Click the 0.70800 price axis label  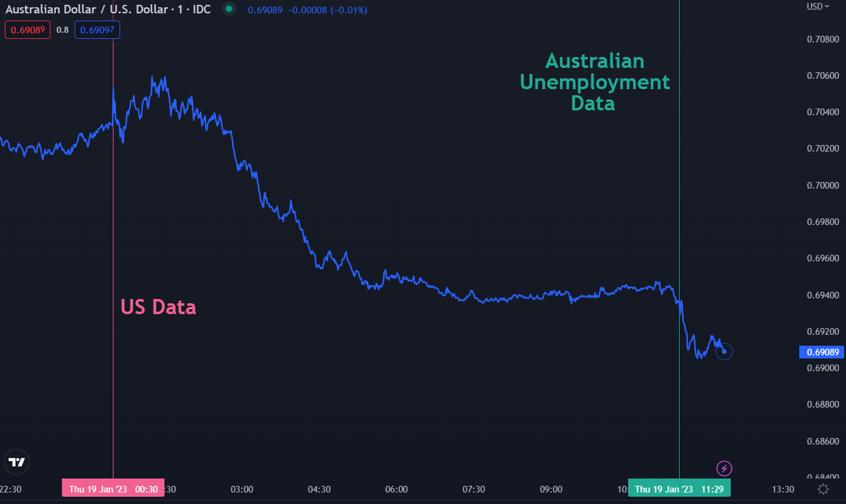coord(822,39)
